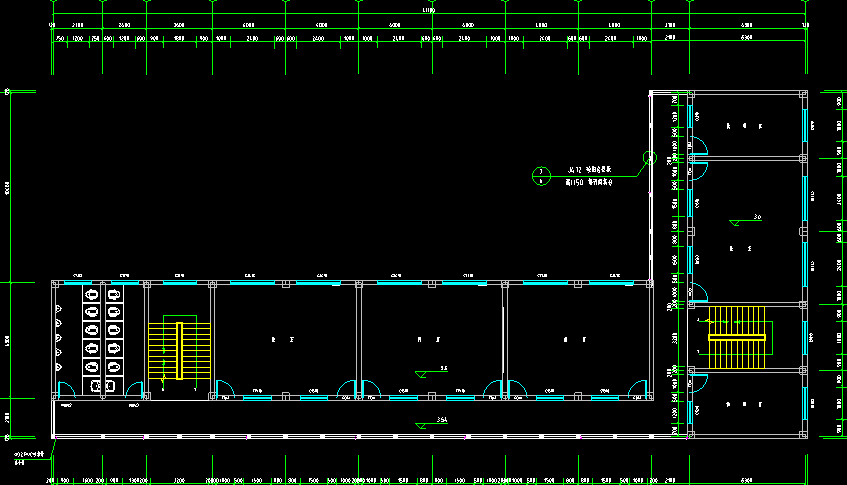Click the green detail callout circle on the wall
The width and height of the screenshot is (847, 485).
coord(650,158)
